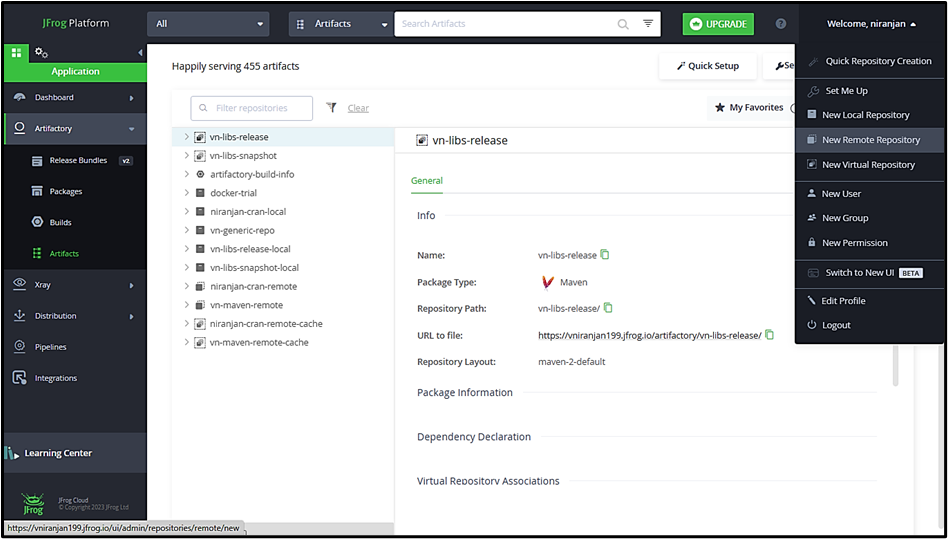The image size is (948, 539).
Task: Expand the Dashboard sidebar submenu arrow
Action: 131,98
